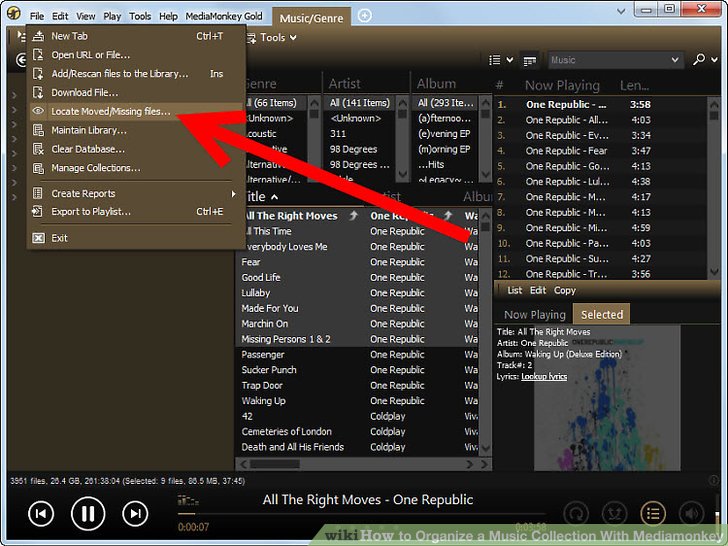Choose Add/Rescan files to the Library
Screen dimensions: 728x546
(x=137, y=74)
